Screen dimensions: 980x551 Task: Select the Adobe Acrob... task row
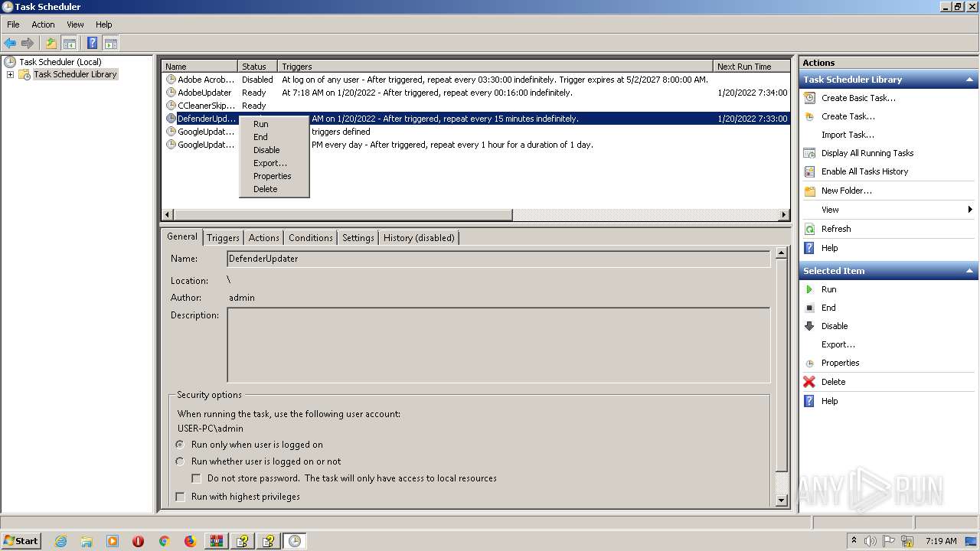coord(475,80)
